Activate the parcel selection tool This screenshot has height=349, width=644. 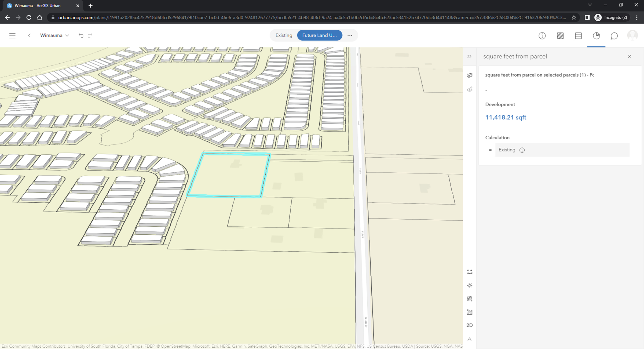469,75
